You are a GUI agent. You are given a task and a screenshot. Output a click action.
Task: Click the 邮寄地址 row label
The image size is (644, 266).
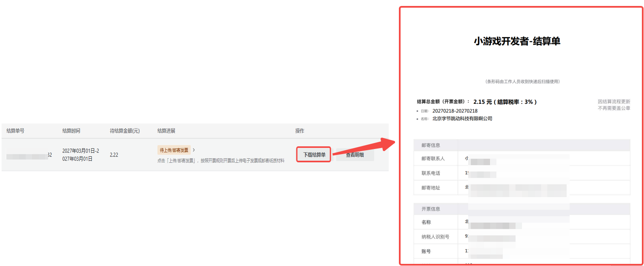tap(431, 188)
